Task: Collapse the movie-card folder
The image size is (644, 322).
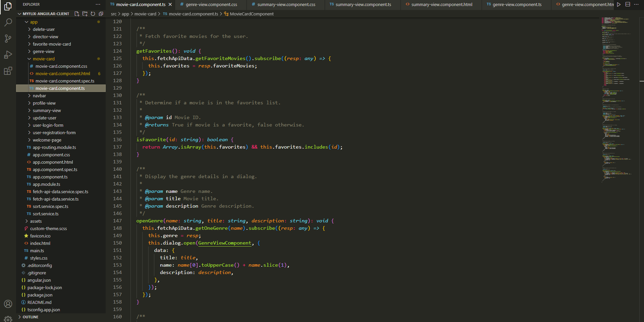Action: point(61,59)
